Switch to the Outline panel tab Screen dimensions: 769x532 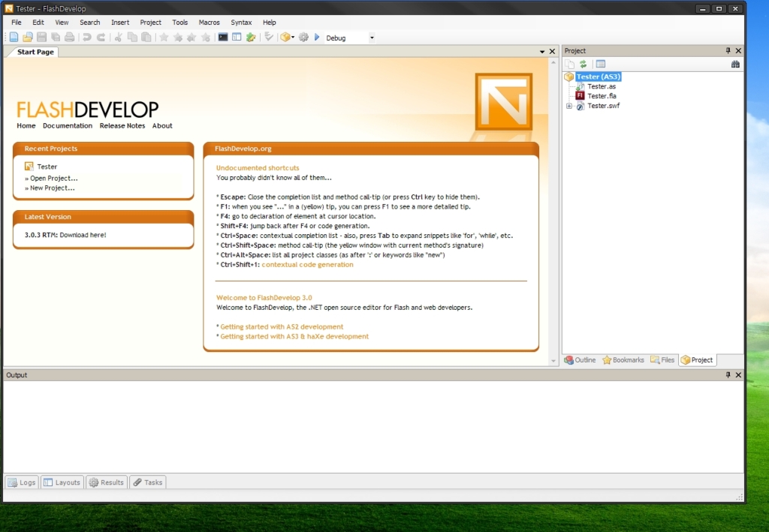[x=581, y=360]
